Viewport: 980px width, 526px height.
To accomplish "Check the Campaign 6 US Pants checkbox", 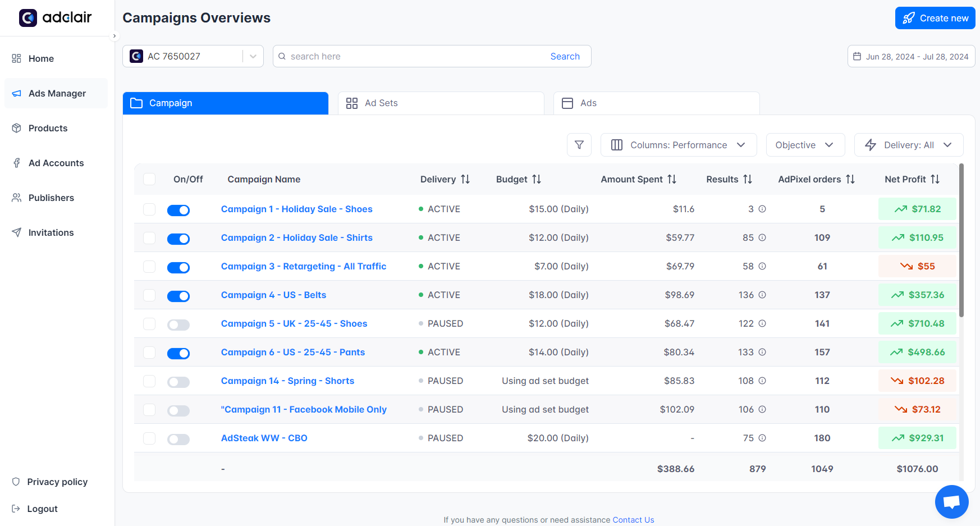I will (x=149, y=352).
